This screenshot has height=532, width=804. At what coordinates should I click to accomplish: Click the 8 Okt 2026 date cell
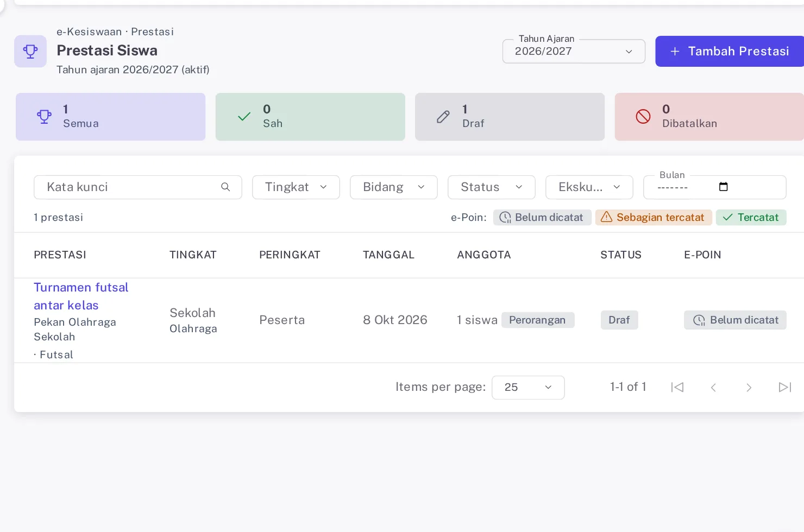tap(395, 320)
